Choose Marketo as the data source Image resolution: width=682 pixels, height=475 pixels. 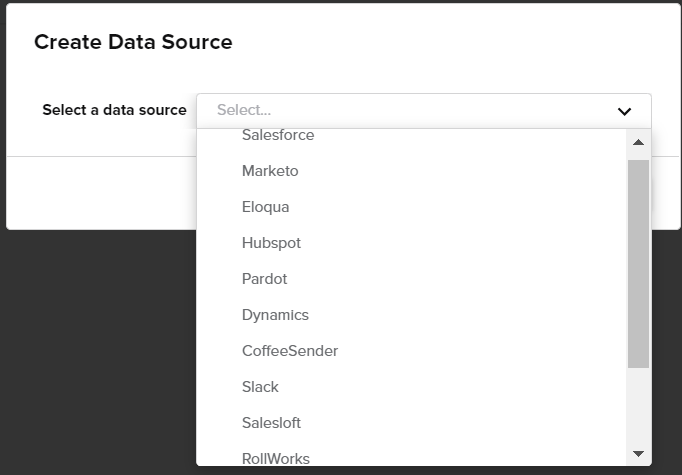[411, 171]
